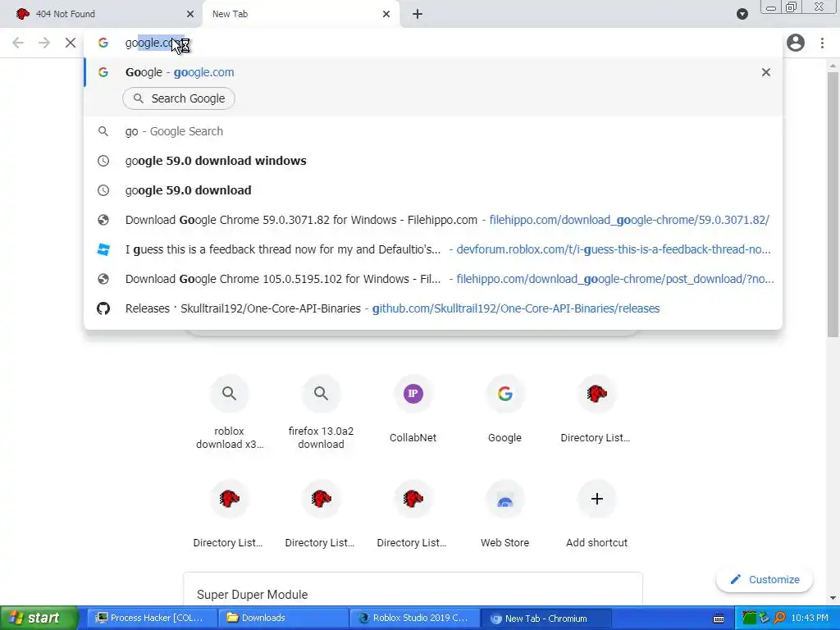
Task: Click the Roblox icon beside feedback thread
Action: [103, 249]
